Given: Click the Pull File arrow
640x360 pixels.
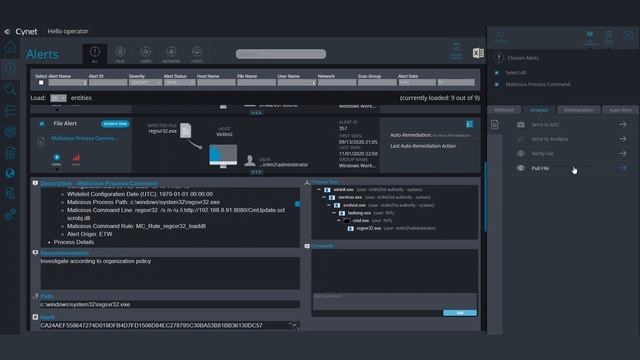Looking at the screenshot, I should tap(622, 168).
